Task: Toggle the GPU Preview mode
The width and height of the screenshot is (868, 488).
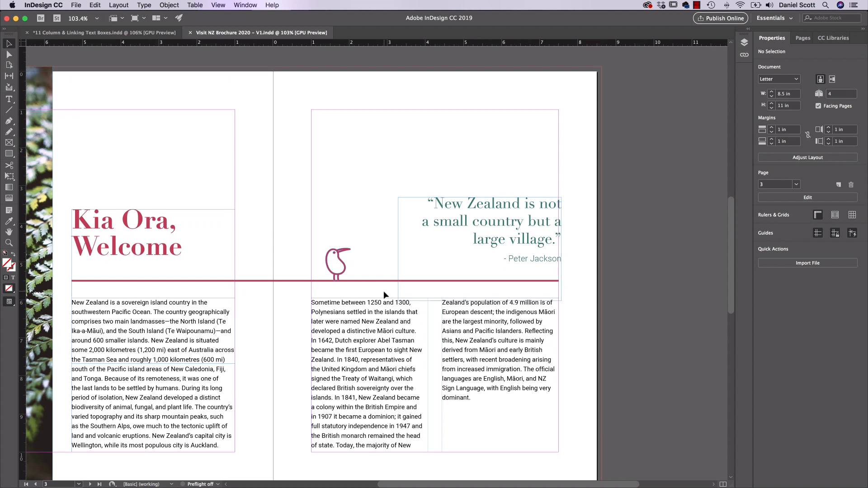Action: click(x=180, y=18)
